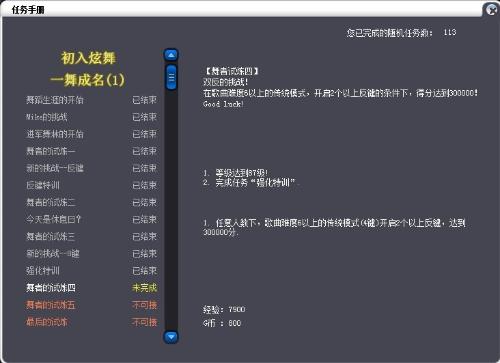The height and width of the screenshot is (363, 500).
Task: Click the quest list scrollbar thumb
Action: pos(171,77)
